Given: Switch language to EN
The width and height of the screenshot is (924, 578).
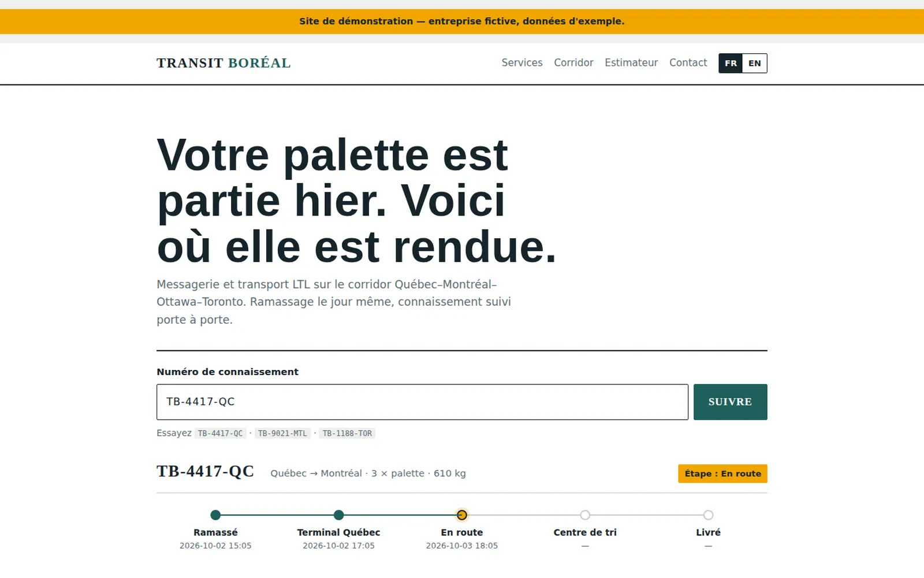Looking at the screenshot, I should [x=755, y=64].
